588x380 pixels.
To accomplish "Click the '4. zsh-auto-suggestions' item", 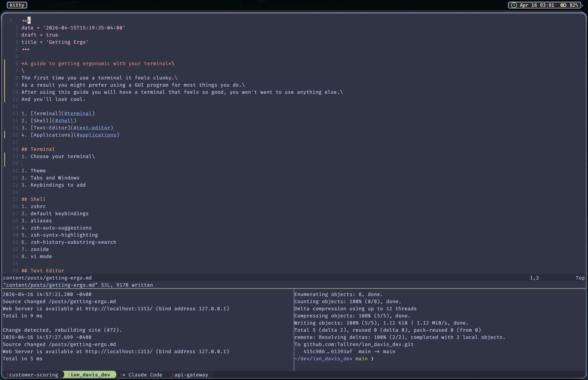I will [x=56, y=228].
